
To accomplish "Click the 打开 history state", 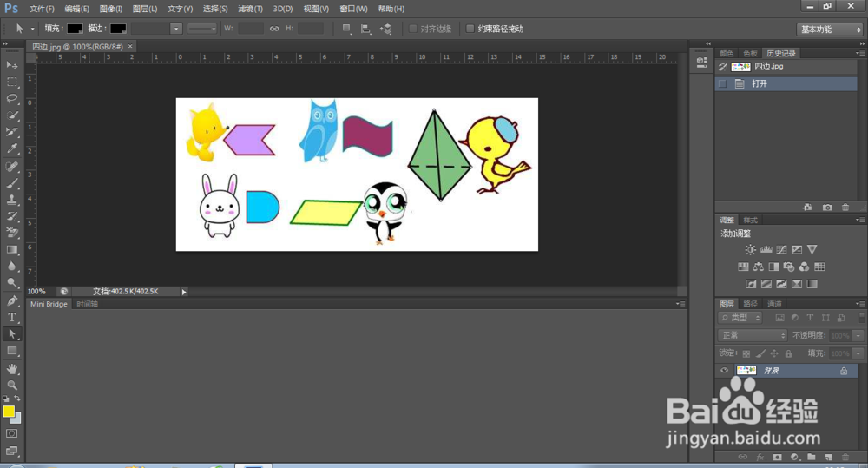I will tap(786, 83).
